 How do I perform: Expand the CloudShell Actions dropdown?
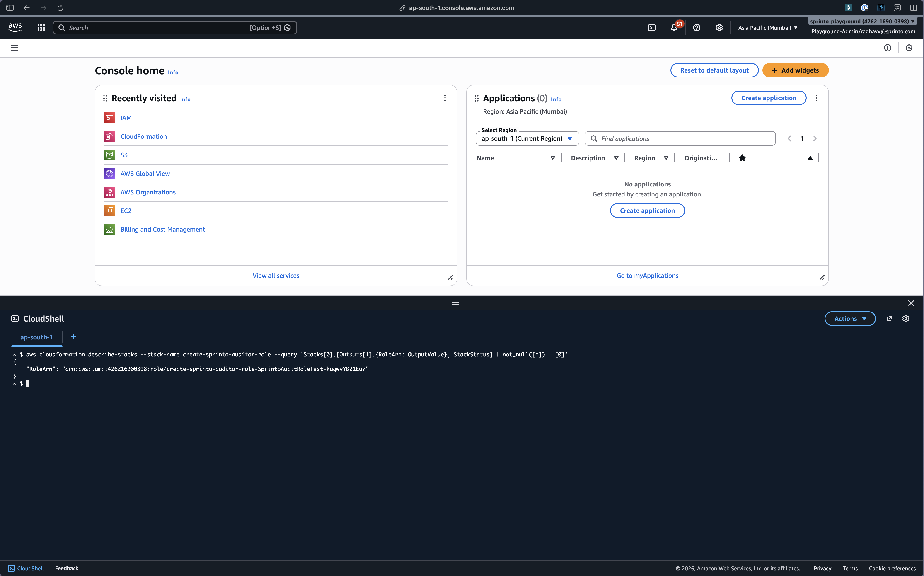850,318
